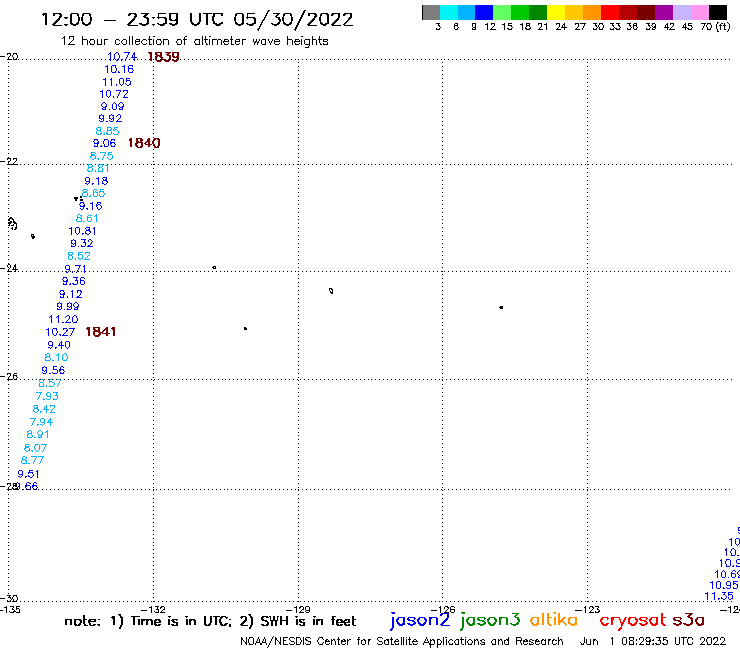Select the purple swatch in the color scale

pos(664,12)
